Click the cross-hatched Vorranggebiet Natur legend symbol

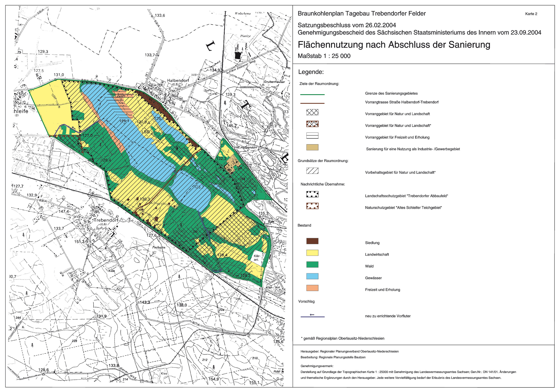(312, 112)
